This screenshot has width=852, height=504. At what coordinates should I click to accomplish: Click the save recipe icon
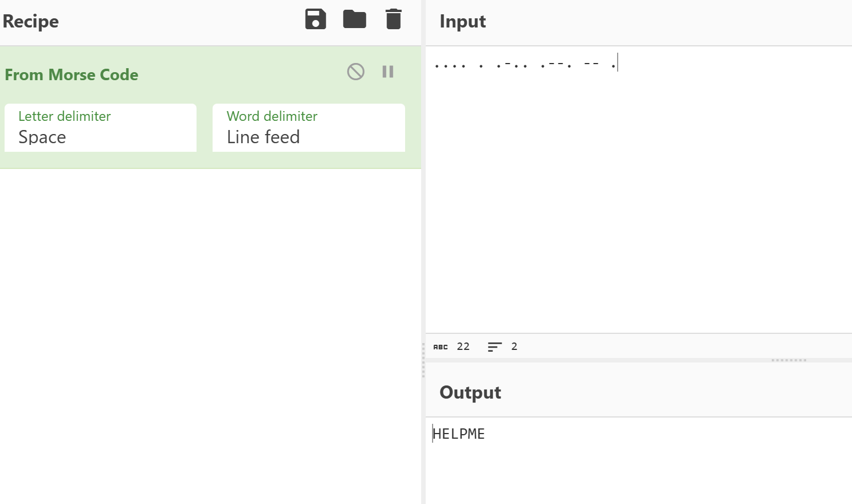click(315, 19)
